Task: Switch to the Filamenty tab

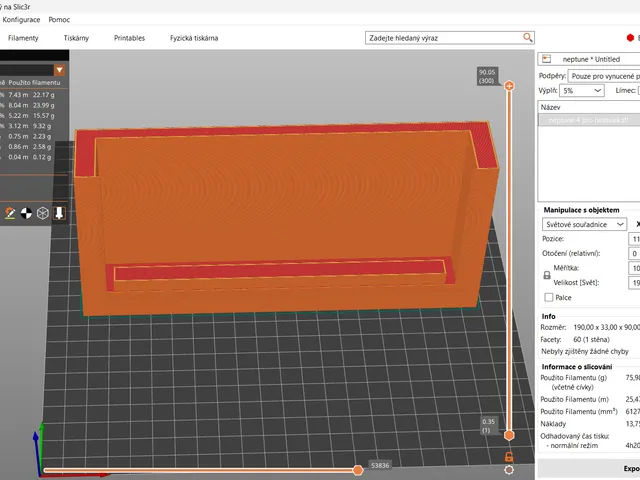Action: click(x=23, y=38)
